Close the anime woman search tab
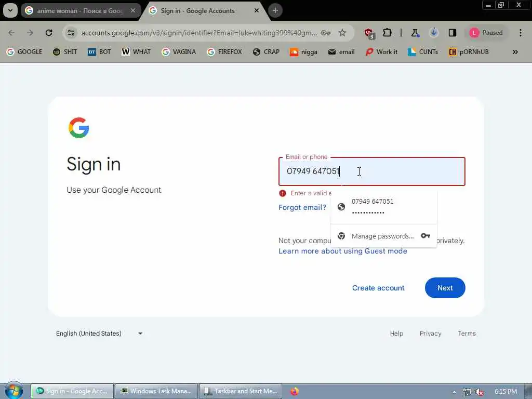The height and width of the screenshot is (399, 532). [x=133, y=10]
